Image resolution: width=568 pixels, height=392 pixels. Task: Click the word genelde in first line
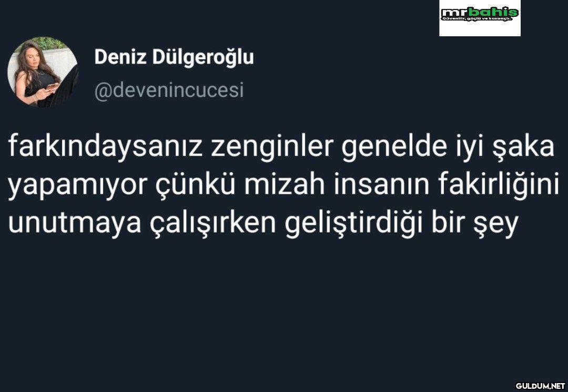(x=393, y=147)
